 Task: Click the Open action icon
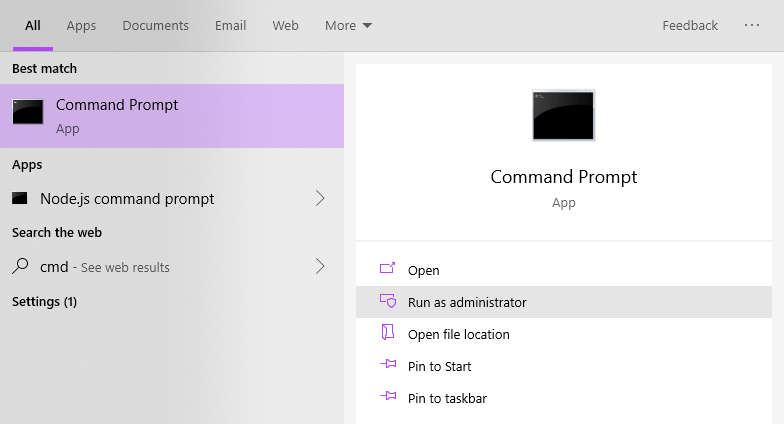pyautogui.click(x=388, y=270)
